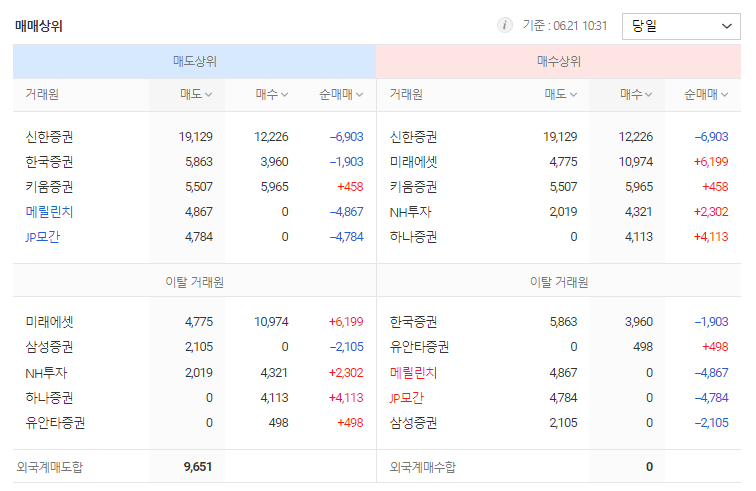The height and width of the screenshot is (491, 756).
Task: Click 외국계매수합 value 0
Action: coord(649,467)
